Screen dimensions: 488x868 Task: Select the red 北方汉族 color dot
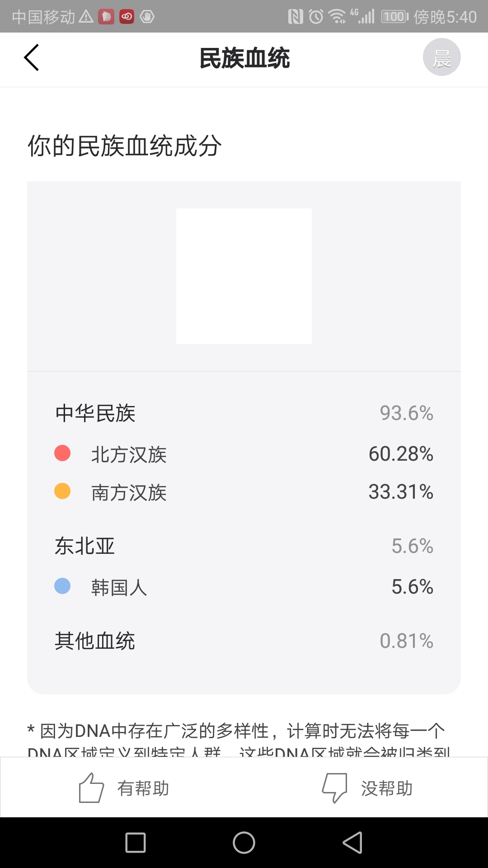coord(62,453)
